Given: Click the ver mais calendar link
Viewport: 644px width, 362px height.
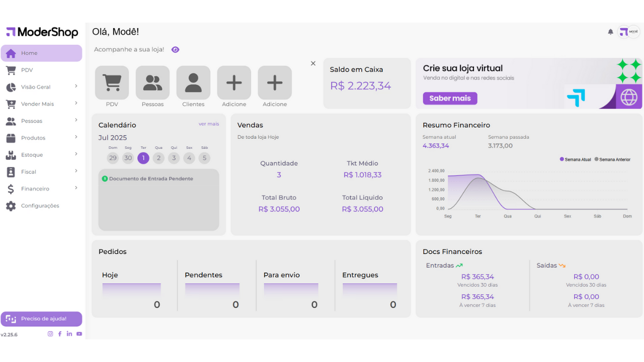Looking at the screenshot, I should [209, 124].
